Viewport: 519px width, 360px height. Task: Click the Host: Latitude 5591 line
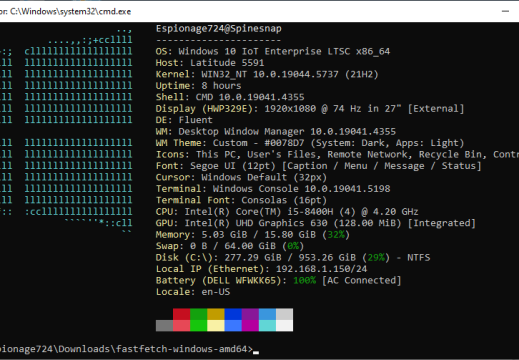click(210, 63)
